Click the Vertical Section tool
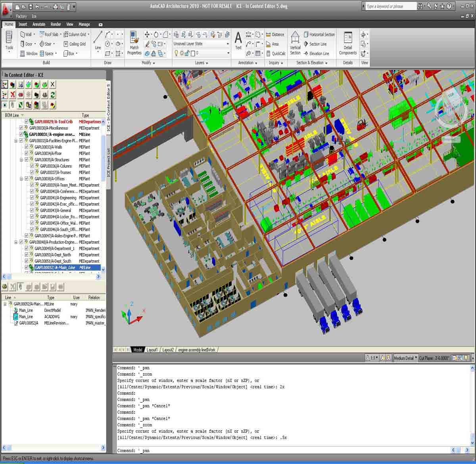 coord(295,43)
